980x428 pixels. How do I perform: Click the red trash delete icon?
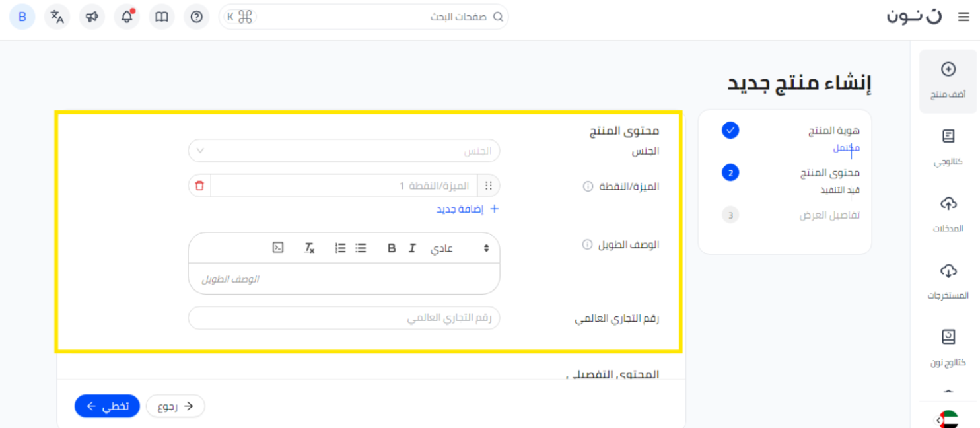(199, 186)
